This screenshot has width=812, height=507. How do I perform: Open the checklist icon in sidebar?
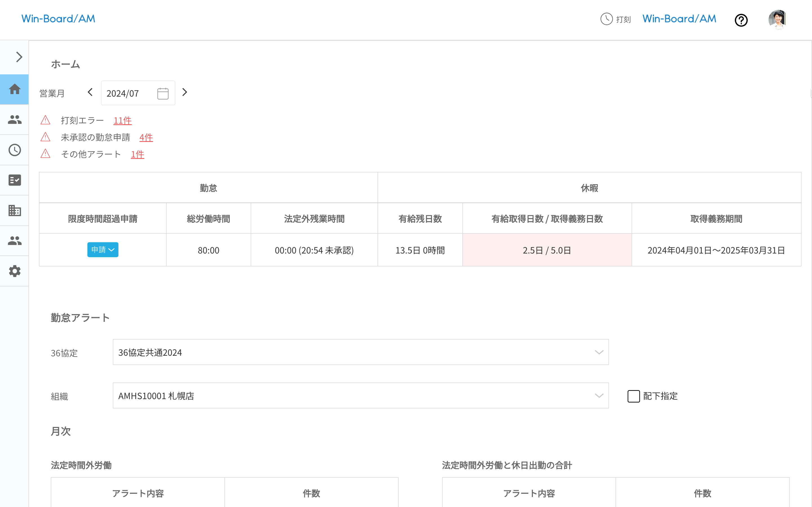coord(14,180)
